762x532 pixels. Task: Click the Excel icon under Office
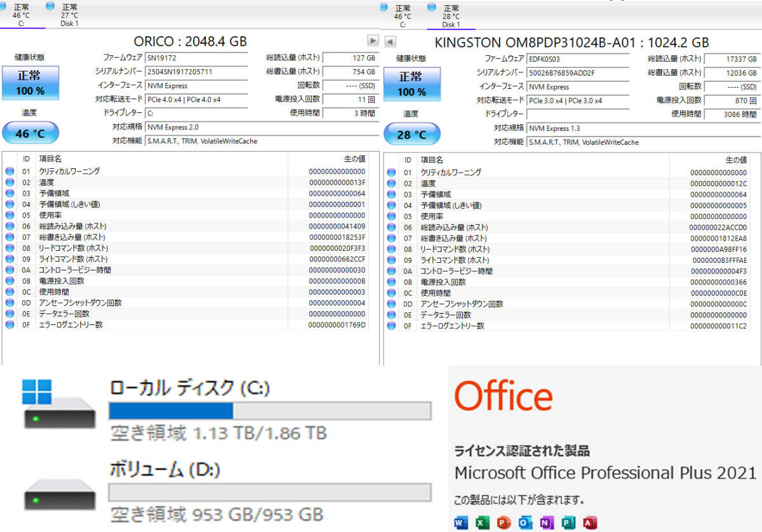click(x=483, y=522)
